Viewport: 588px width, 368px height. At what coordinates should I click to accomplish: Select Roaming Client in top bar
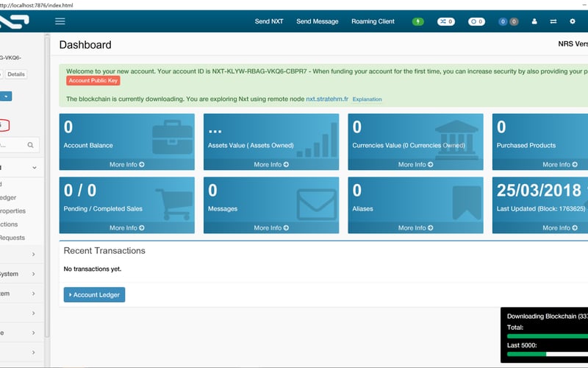click(373, 21)
